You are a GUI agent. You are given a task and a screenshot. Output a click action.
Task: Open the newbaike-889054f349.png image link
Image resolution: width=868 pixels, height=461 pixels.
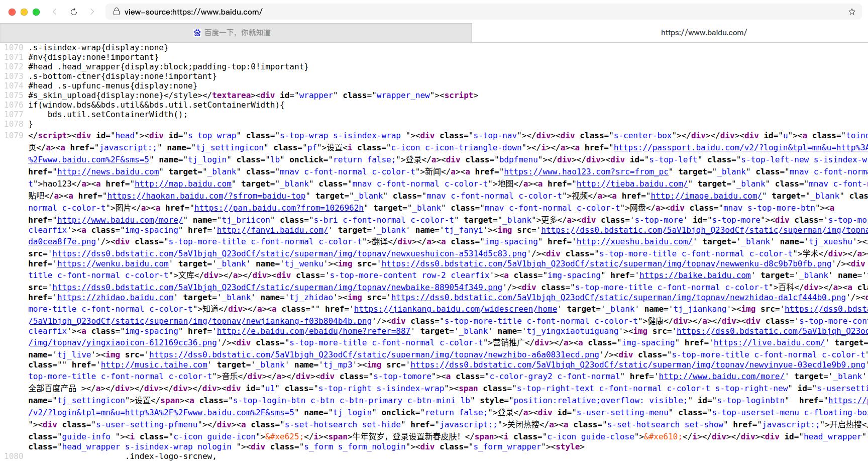click(x=277, y=287)
